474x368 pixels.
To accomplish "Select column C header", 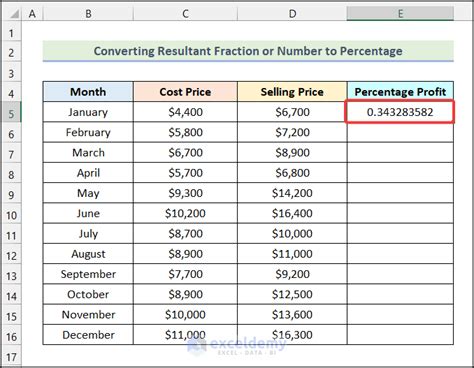I will [185, 14].
